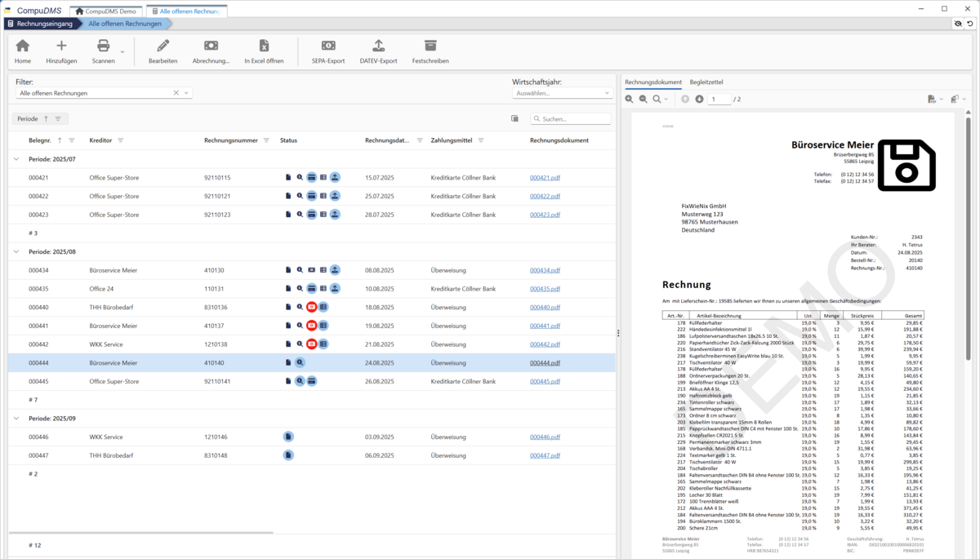The image size is (980, 559).
Task: Collapse the Periode: 2025/07 group
Action: tap(16, 159)
